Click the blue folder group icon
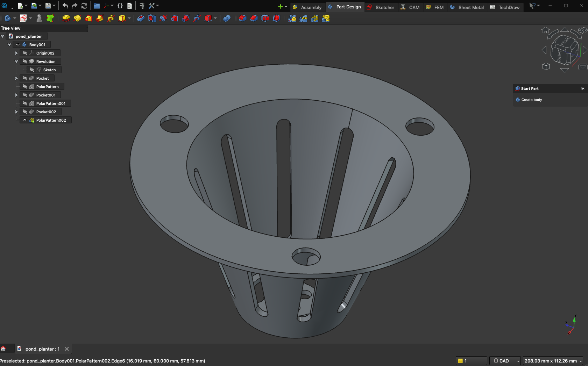This screenshot has height=366, width=588. point(97,6)
